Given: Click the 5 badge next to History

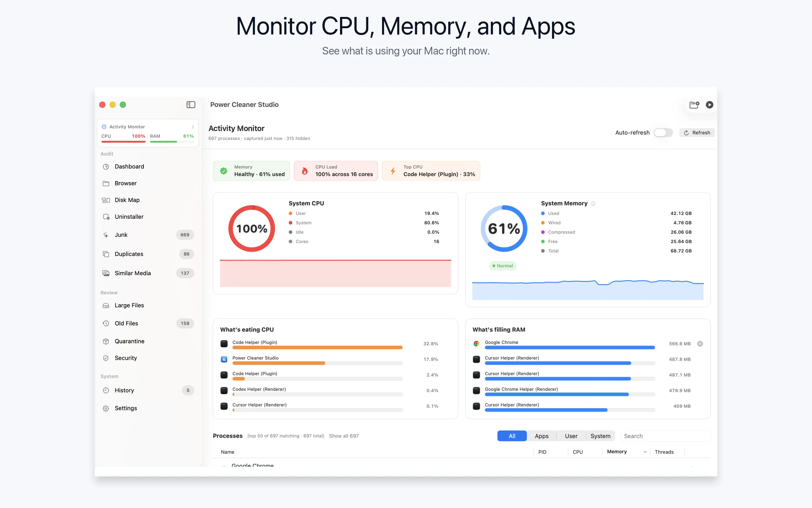Looking at the screenshot, I should tap(188, 390).
